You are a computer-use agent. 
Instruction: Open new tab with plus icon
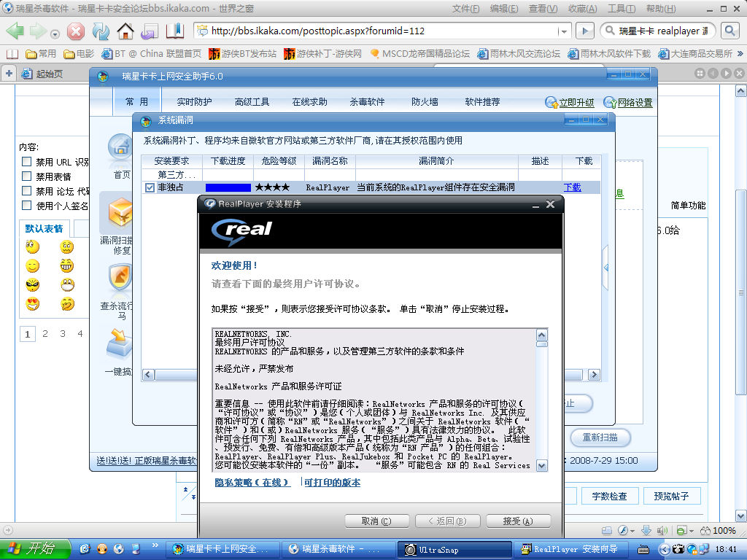[x=9, y=74]
